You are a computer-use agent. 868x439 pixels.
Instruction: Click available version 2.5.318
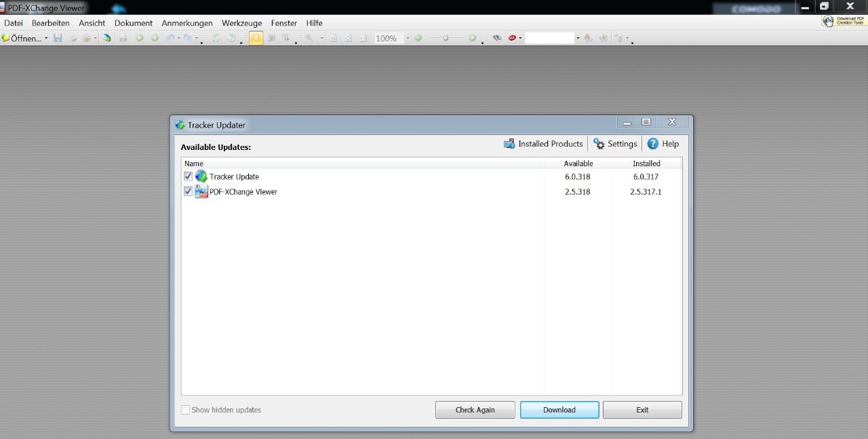tap(578, 191)
